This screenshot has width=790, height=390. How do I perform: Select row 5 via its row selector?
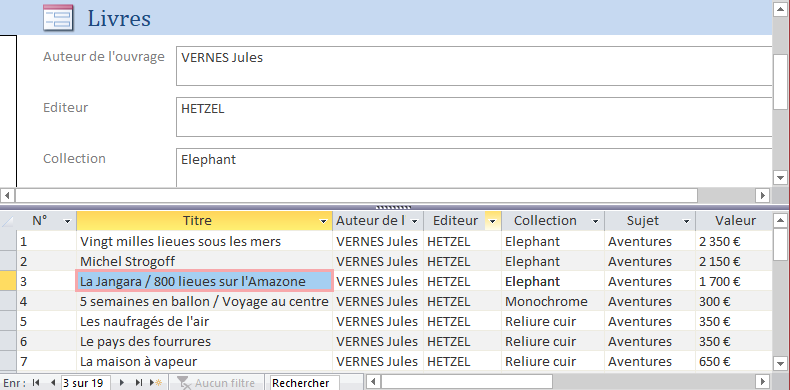pos(8,321)
